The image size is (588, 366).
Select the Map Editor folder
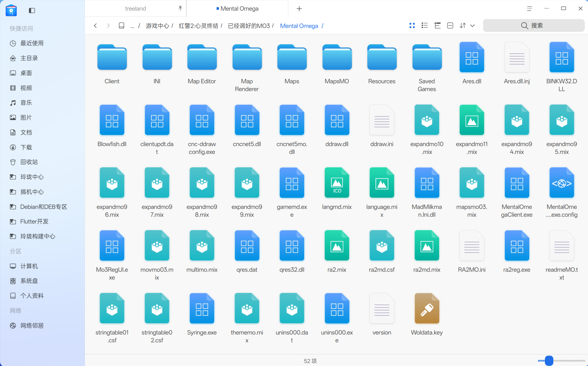202,64
